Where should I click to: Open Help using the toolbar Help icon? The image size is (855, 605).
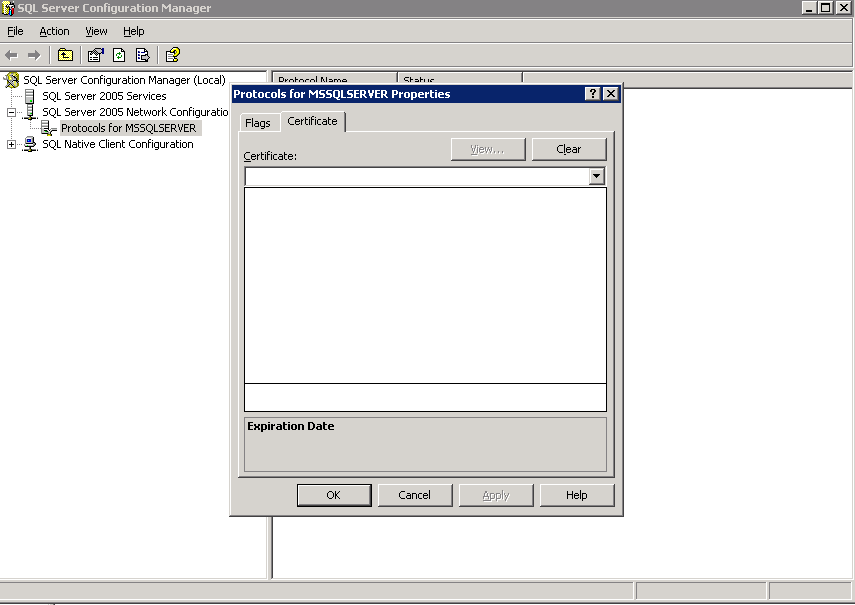[171, 55]
